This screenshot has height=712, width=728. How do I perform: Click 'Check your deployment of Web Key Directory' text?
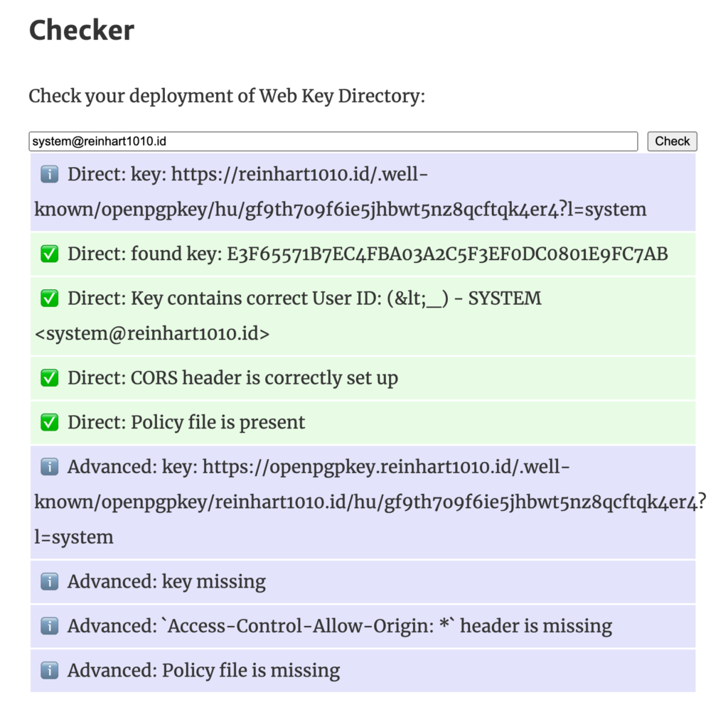(227, 96)
